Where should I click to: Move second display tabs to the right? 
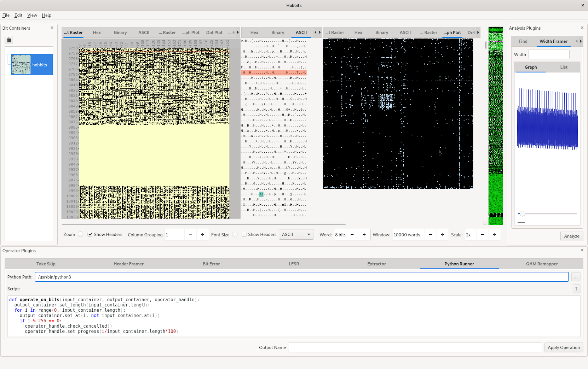[x=320, y=33]
